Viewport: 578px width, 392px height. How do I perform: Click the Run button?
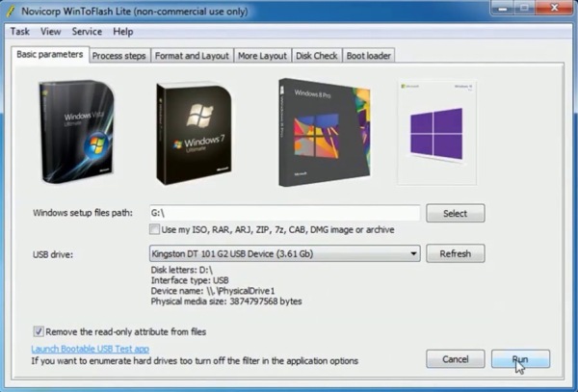coord(520,359)
